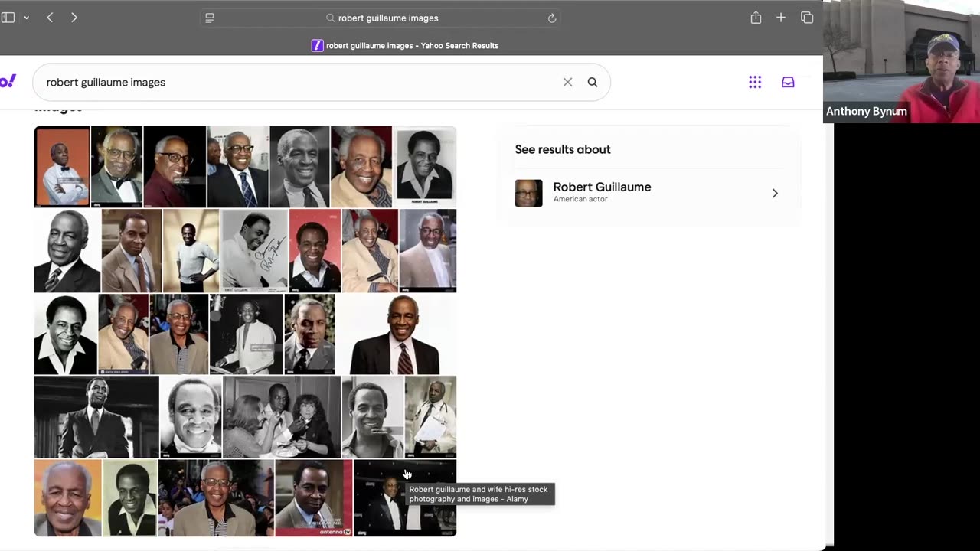This screenshot has height=551, width=980.
Task: Clear the Yahoo search box text
Action: point(567,82)
